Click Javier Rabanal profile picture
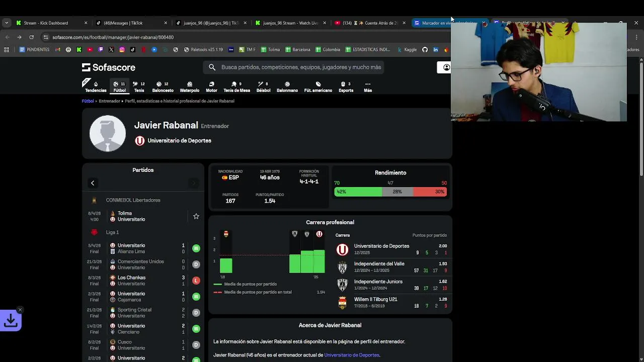 click(x=108, y=134)
